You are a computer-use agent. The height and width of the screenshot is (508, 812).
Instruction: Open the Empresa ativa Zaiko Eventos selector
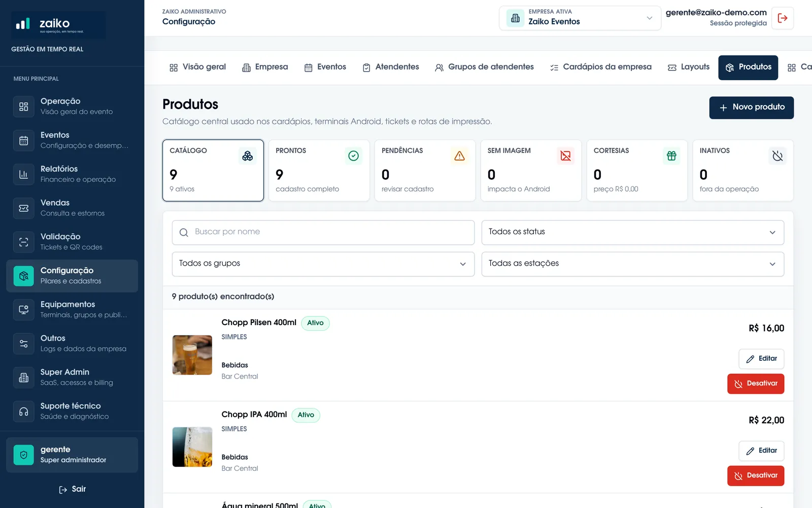(x=580, y=18)
